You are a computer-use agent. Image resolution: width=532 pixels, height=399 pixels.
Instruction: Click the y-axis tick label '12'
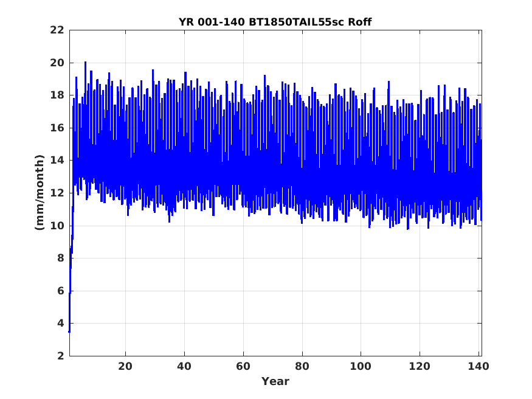(x=57, y=193)
